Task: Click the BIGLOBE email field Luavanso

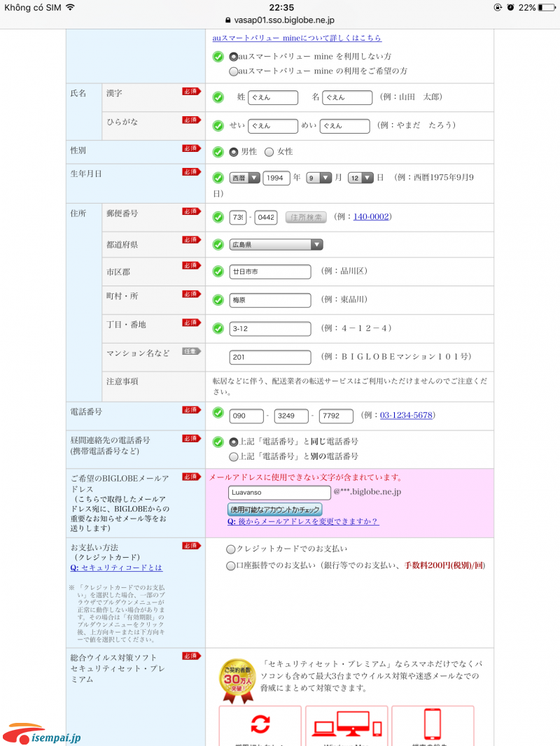Action: tap(279, 493)
